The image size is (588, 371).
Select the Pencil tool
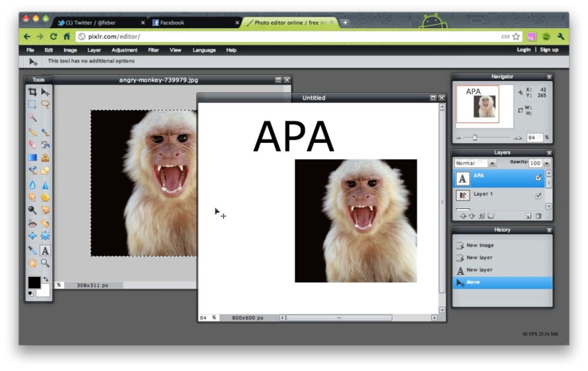click(32, 132)
